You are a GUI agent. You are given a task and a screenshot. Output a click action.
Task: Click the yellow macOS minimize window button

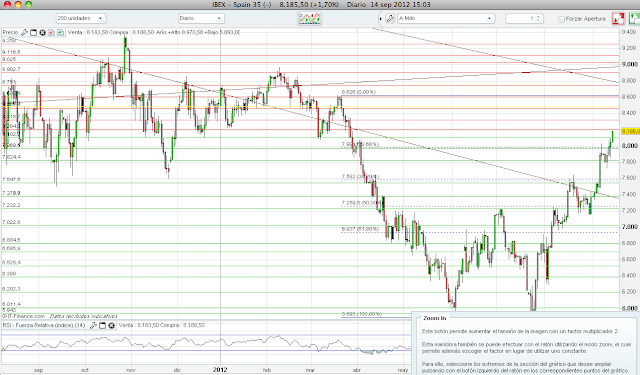18,4
